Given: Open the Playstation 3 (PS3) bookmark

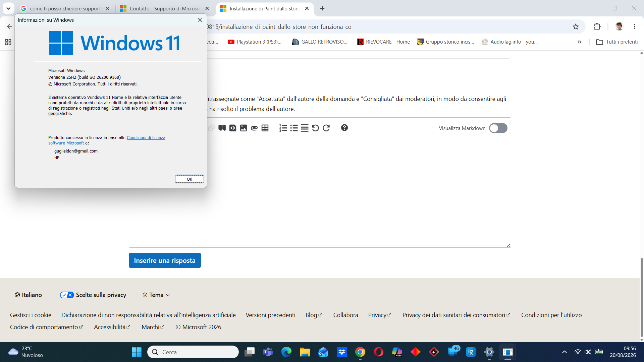Looking at the screenshot, I should pyautogui.click(x=255, y=42).
